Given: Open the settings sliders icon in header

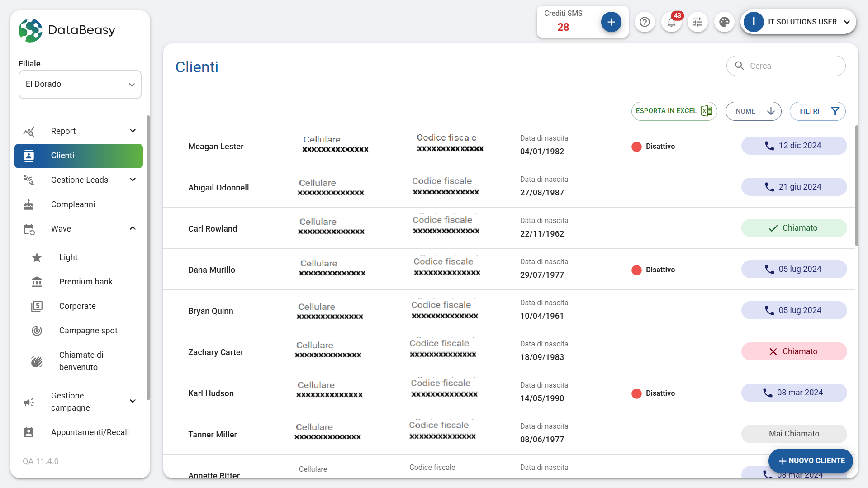Looking at the screenshot, I should pyautogui.click(x=697, y=22).
